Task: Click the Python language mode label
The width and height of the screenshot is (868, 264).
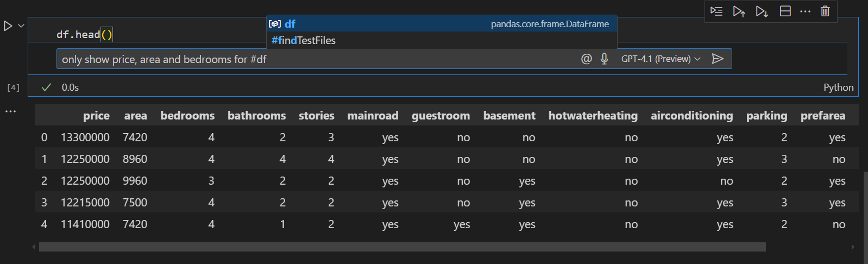Action: 838,87
